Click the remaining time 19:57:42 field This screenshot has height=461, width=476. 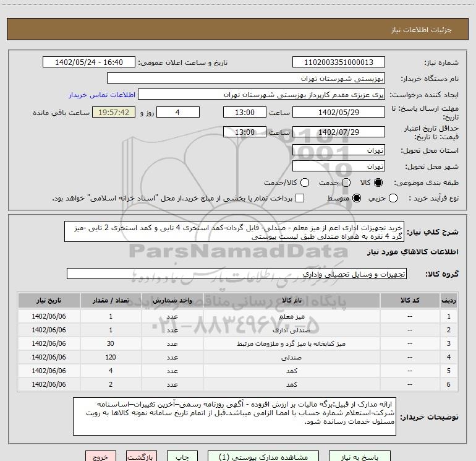(x=114, y=112)
